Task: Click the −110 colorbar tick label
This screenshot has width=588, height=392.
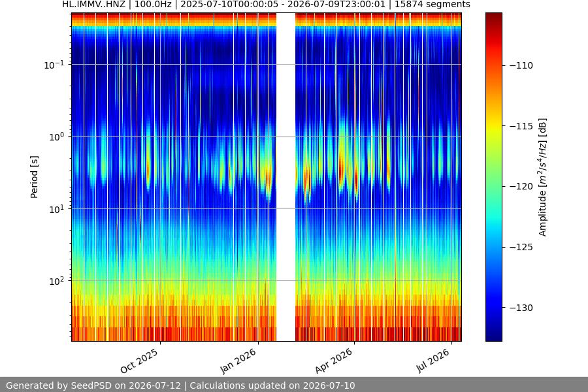Action: [521, 65]
